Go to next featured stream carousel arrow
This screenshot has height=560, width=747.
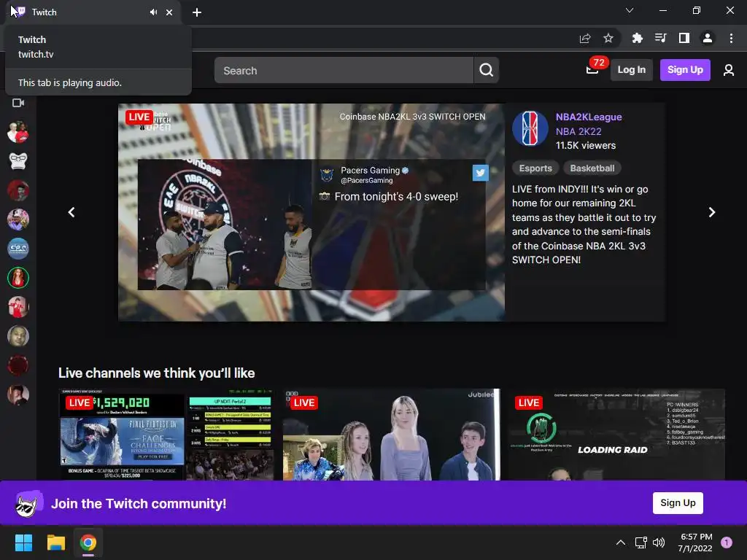(712, 212)
